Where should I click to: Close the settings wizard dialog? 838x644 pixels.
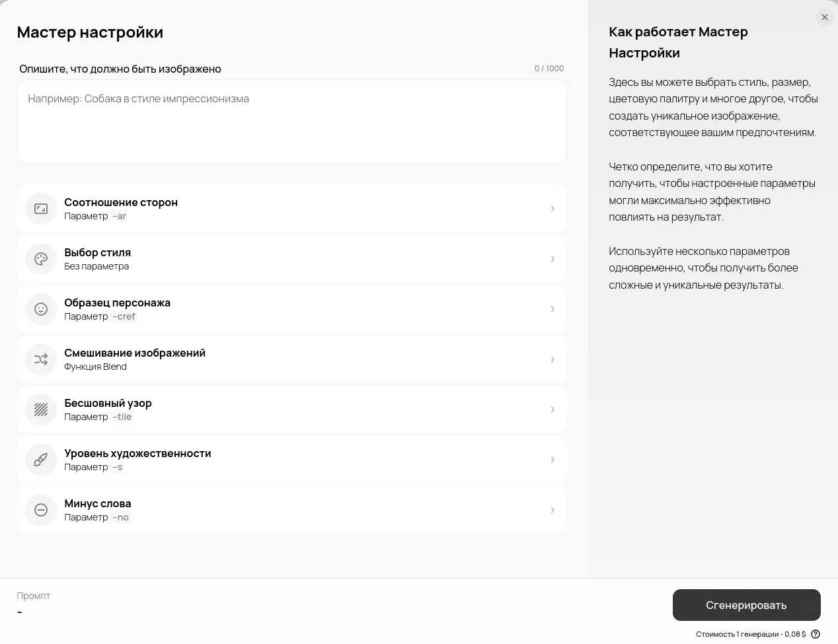click(x=824, y=17)
